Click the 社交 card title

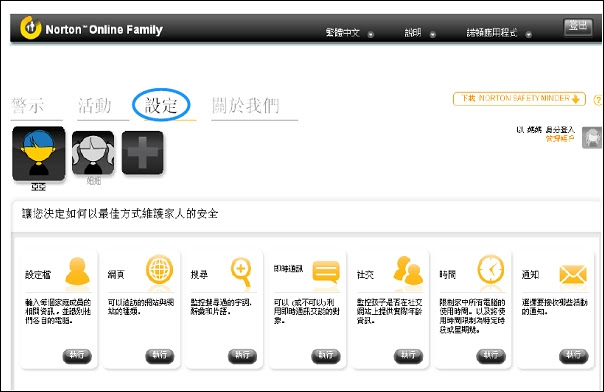pos(365,275)
